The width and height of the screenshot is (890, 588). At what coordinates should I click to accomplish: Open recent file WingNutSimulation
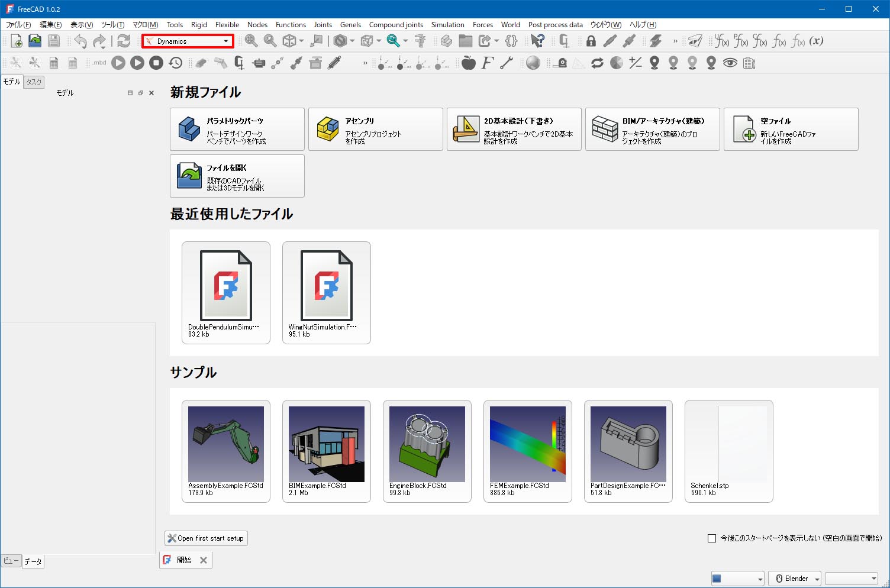point(327,293)
